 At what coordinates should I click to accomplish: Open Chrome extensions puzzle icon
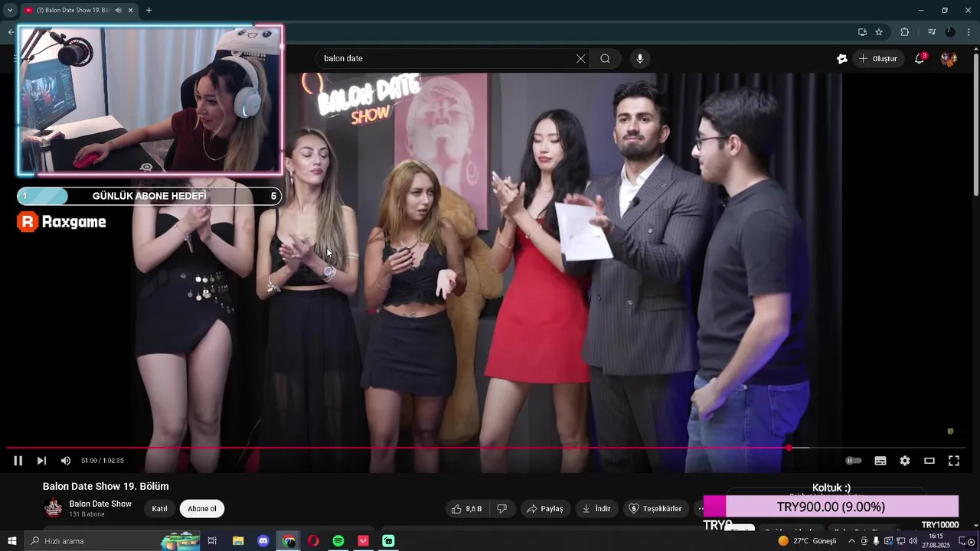tap(904, 32)
